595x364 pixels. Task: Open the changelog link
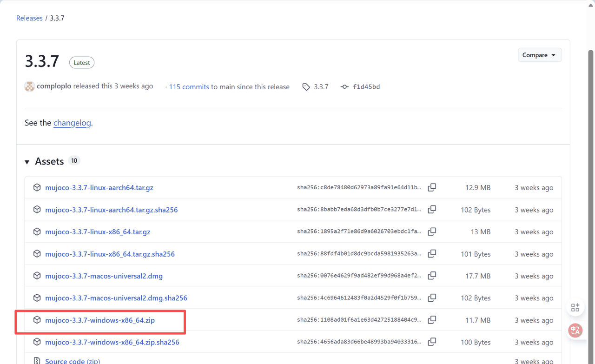72,123
